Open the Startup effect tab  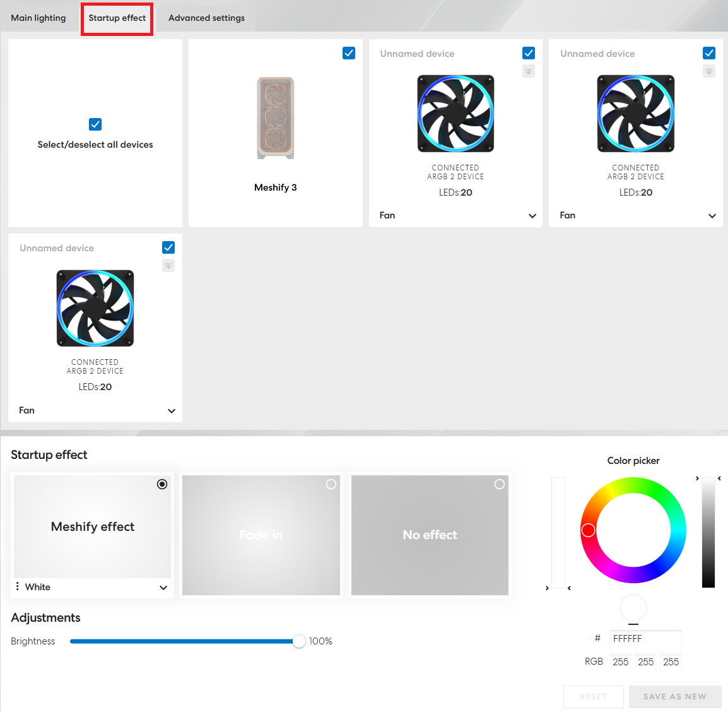click(x=117, y=18)
